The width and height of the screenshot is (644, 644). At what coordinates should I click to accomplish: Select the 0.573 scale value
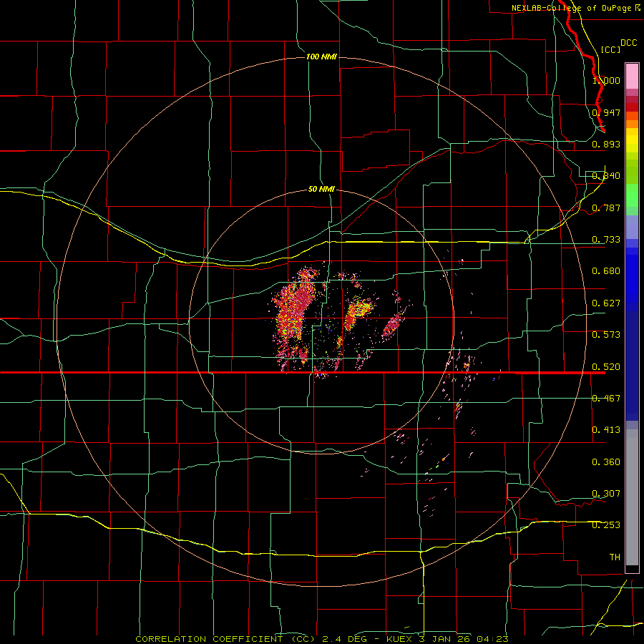pos(606,334)
